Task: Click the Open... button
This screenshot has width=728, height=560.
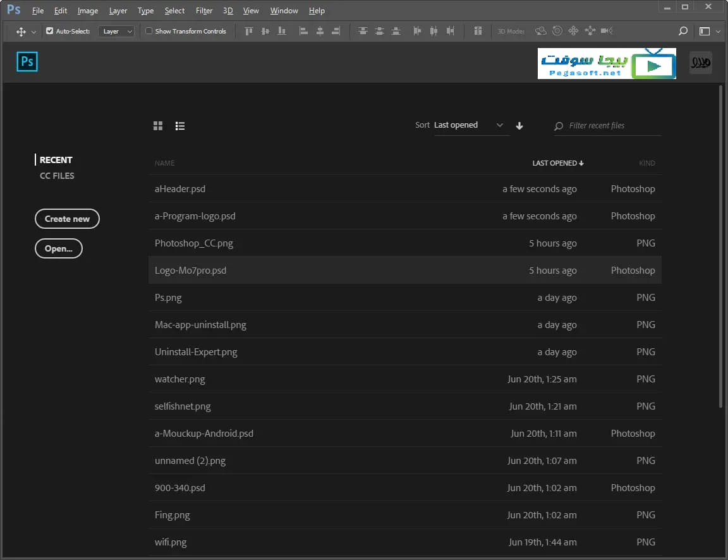Action: click(x=59, y=248)
